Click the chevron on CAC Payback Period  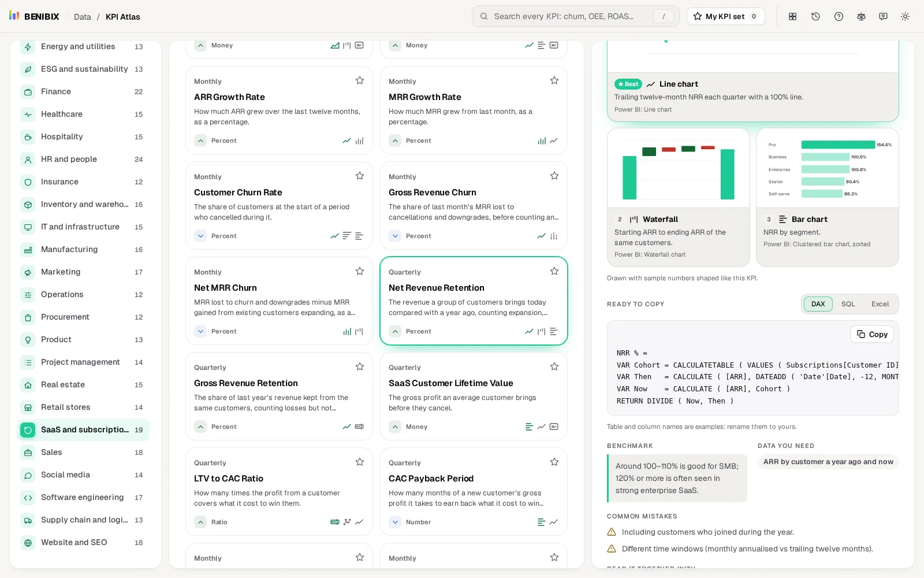click(x=395, y=522)
